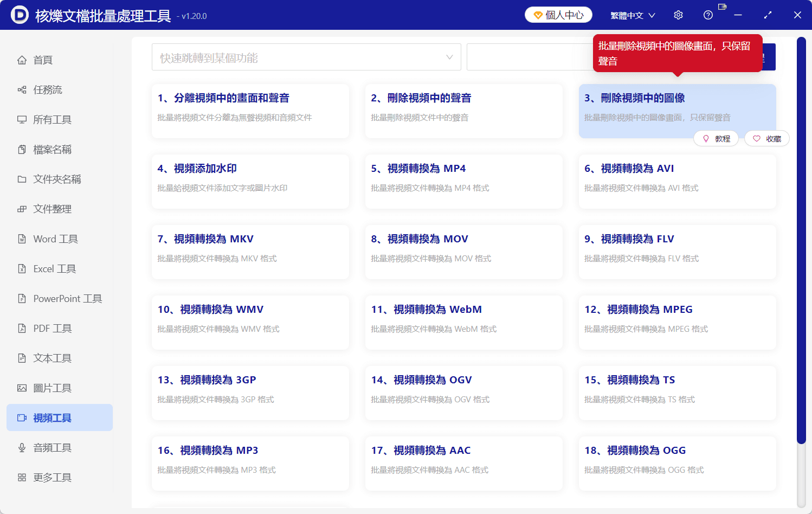Viewport: 812px width, 514px height.
Task: Go to PDF 工具 in the sidebar
Action: [60, 329]
